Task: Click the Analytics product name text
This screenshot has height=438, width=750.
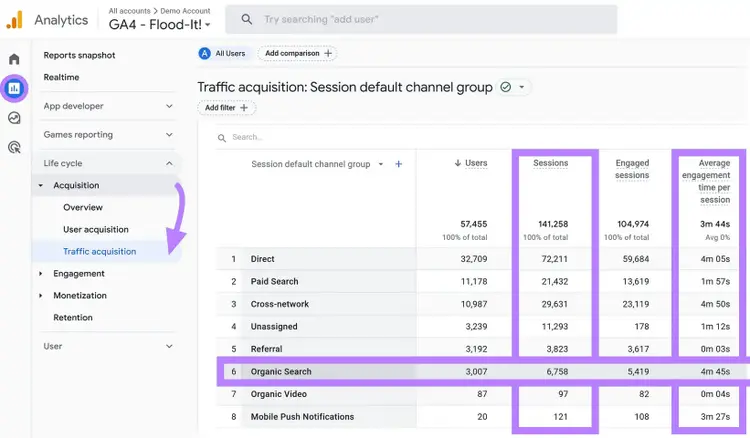Action: click(x=61, y=20)
